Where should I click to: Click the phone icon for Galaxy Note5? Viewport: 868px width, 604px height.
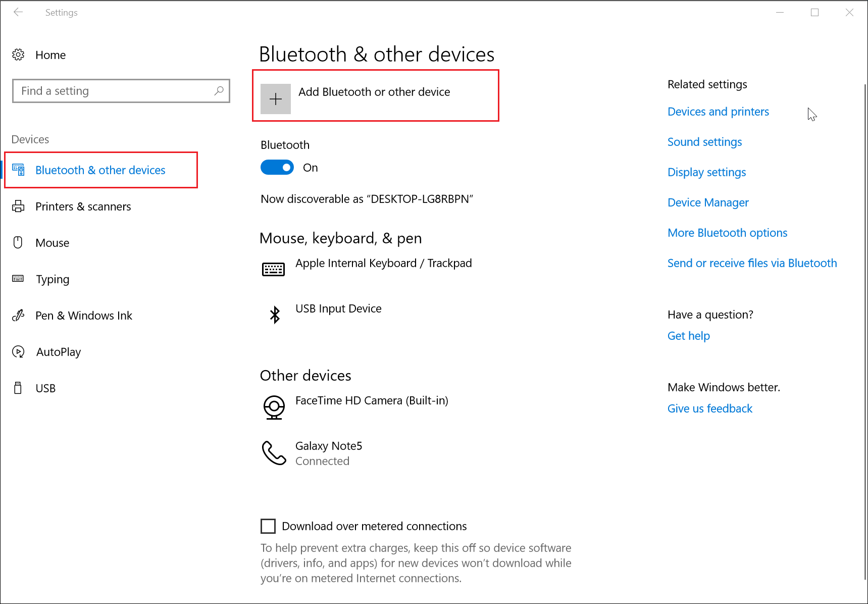pyautogui.click(x=274, y=453)
